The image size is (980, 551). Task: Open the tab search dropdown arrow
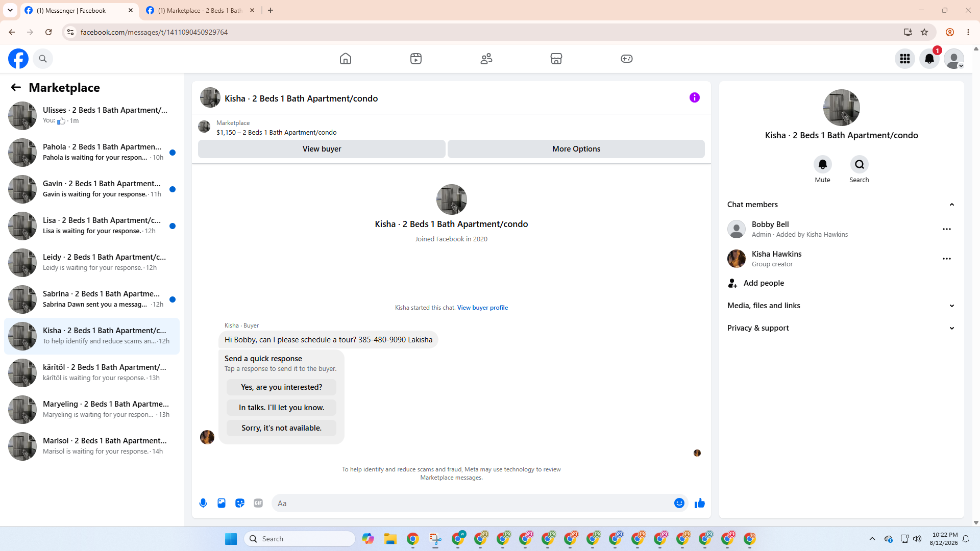(10, 10)
